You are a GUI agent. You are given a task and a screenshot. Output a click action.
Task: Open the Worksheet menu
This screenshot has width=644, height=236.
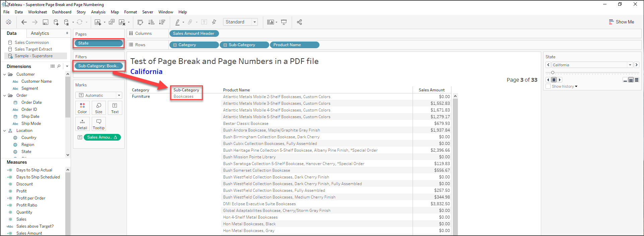click(38, 12)
